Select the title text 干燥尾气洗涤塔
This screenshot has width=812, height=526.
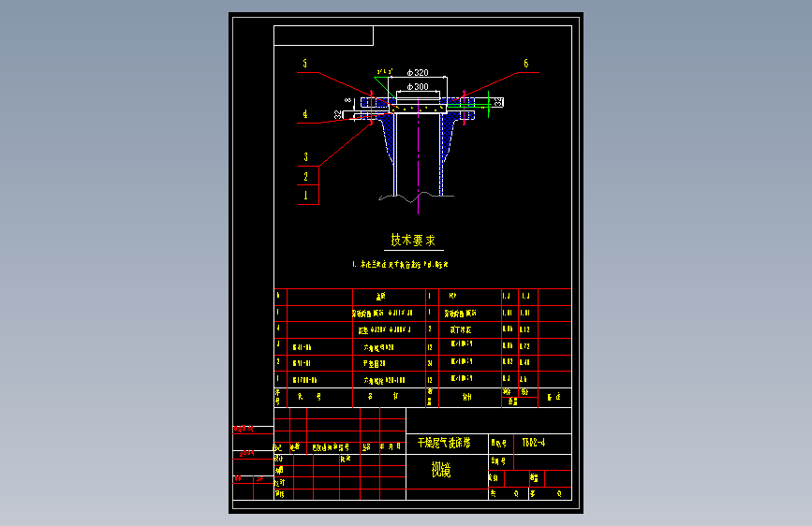point(444,443)
